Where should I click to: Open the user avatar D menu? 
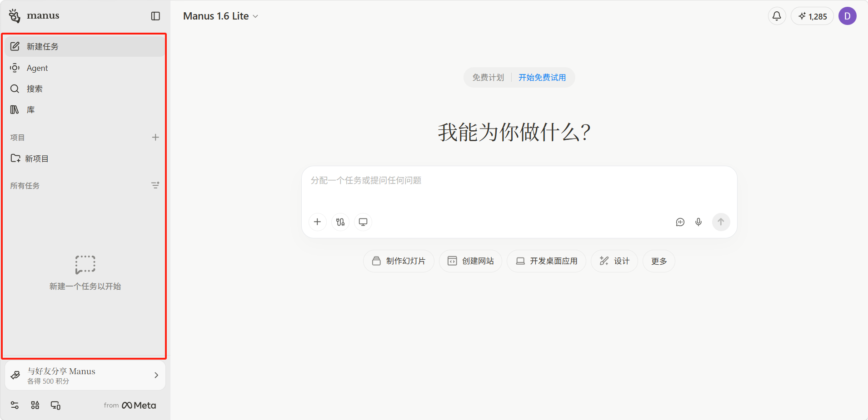pos(847,16)
